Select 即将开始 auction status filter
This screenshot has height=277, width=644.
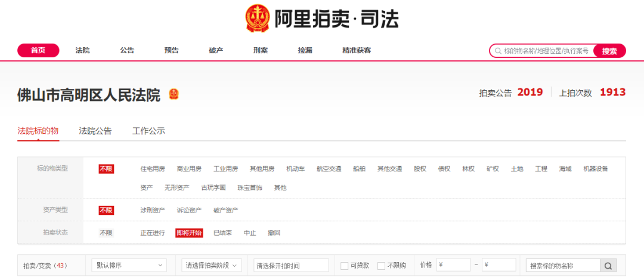(189, 233)
